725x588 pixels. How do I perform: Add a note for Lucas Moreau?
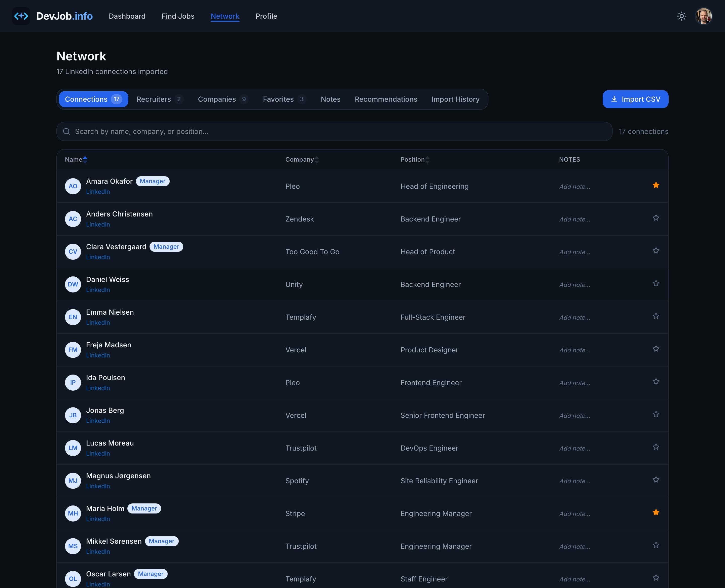pos(574,449)
